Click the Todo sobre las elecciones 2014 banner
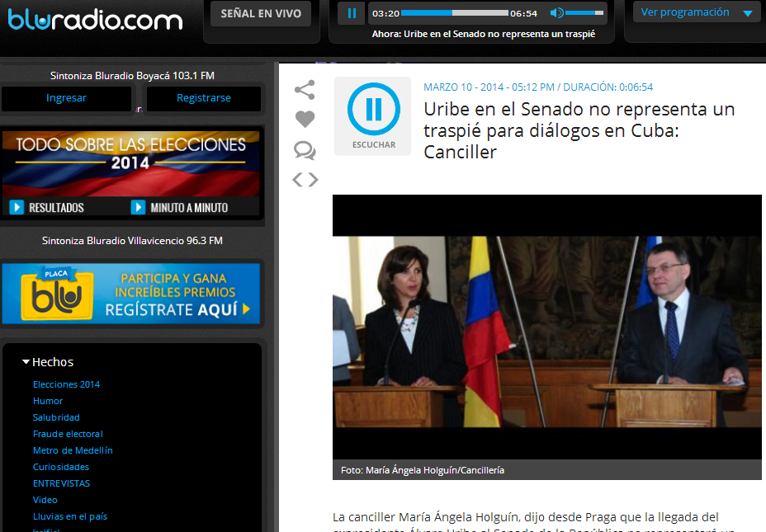The image size is (766, 532). click(131, 173)
